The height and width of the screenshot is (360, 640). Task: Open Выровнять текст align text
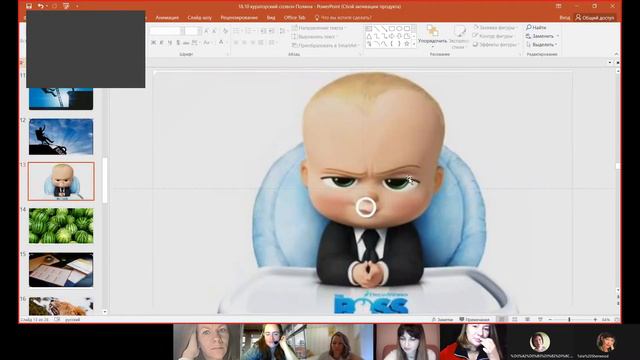point(315,36)
